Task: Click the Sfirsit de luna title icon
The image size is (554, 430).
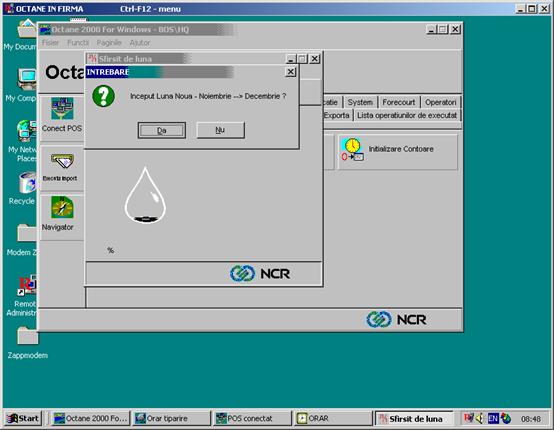Action: 92,59
